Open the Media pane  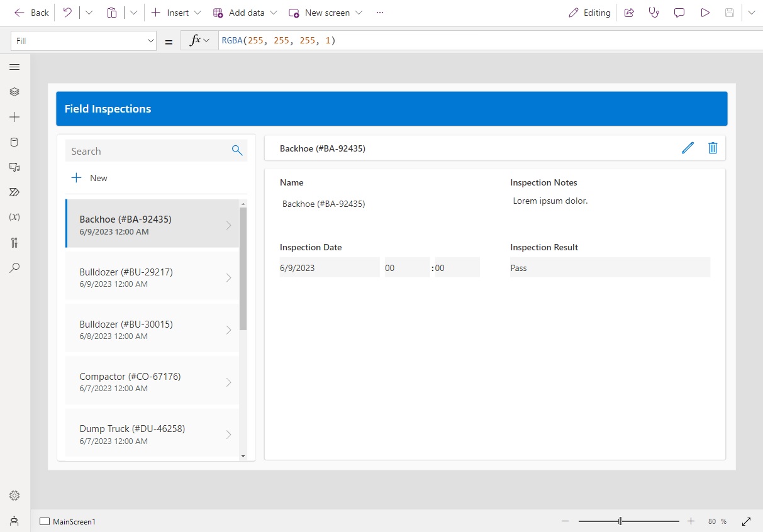tap(14, 167)
